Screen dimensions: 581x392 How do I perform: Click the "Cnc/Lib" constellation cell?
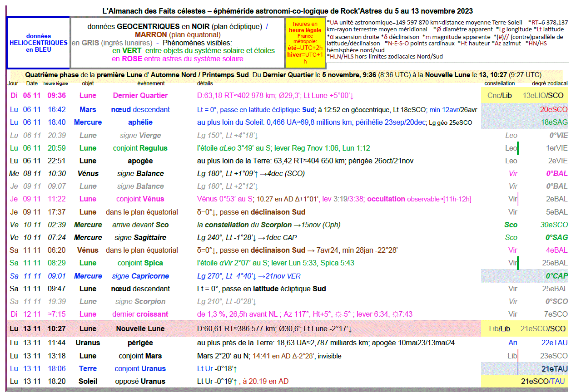499,96
